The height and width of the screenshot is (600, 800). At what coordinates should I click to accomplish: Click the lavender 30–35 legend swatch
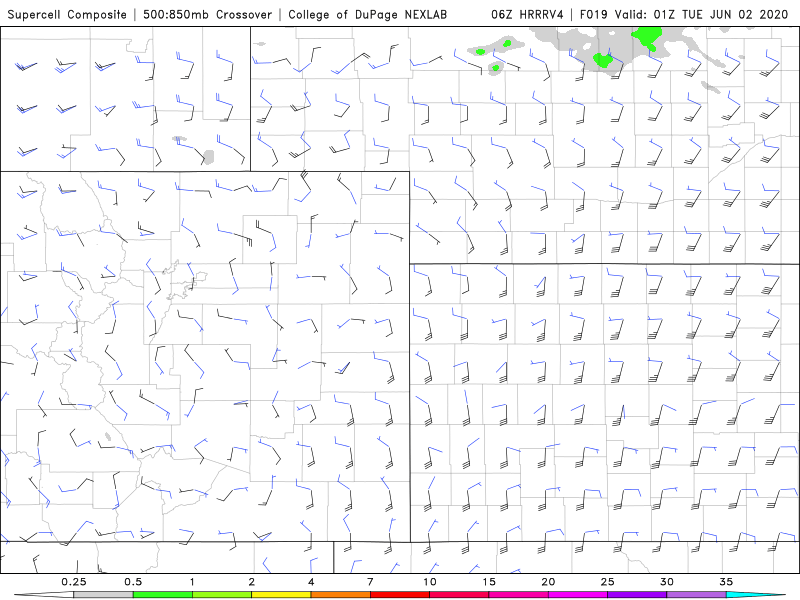696,595
